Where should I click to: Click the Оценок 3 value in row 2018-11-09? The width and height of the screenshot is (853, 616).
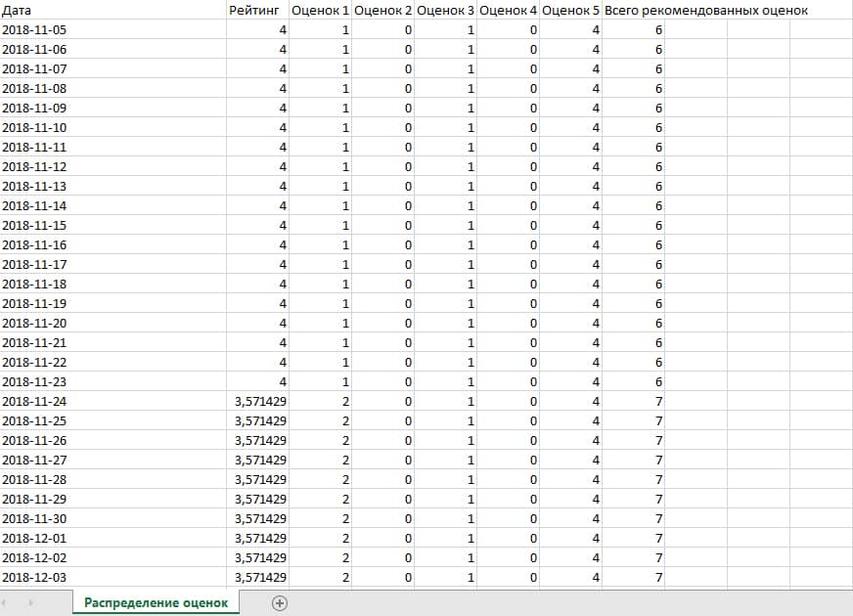click(445, 109)
